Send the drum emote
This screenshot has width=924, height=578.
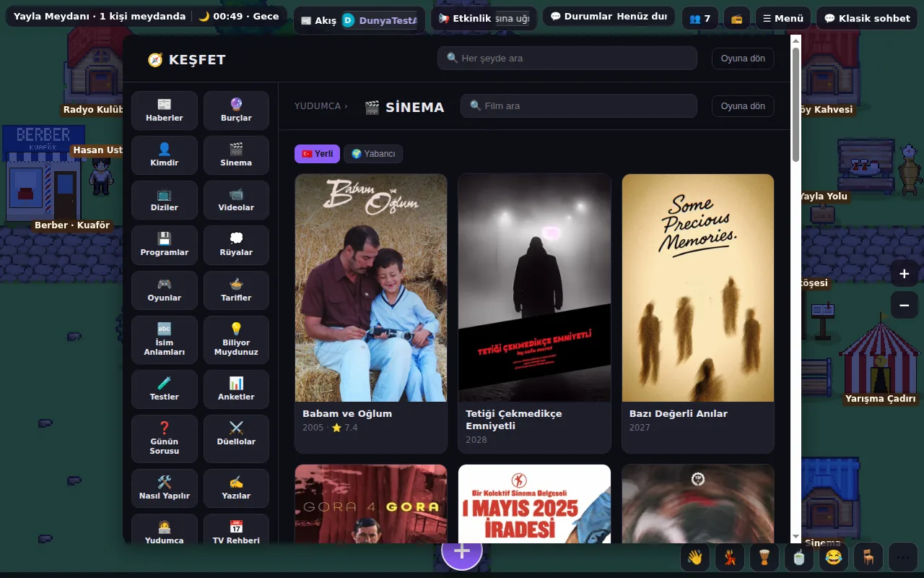point(764,558)
